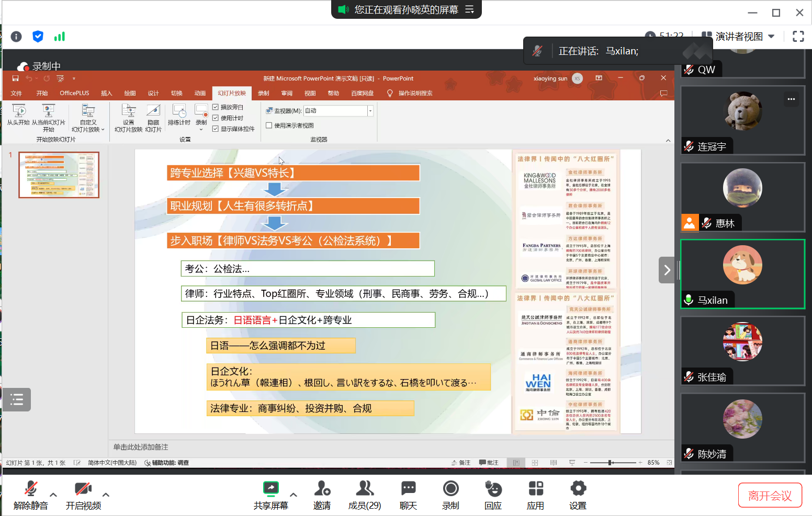Open the screen viewing options menu
The height and width of the screenshot is (516, 812).
pos(470,9)
